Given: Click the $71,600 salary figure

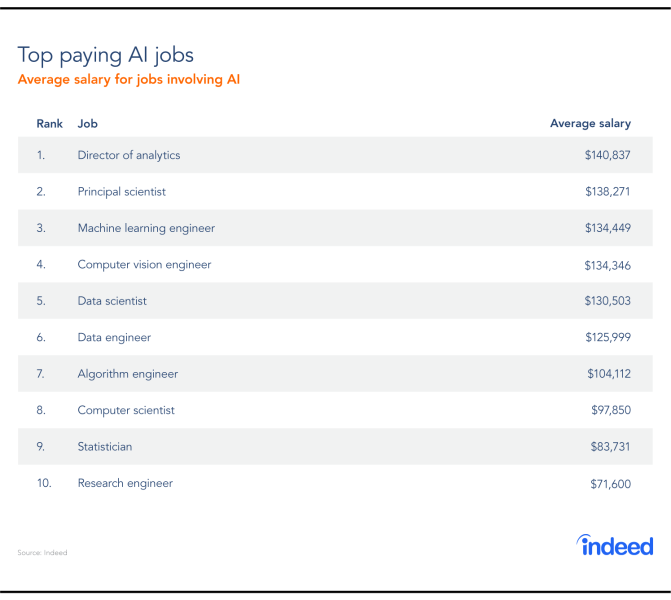Looking at the screenshot, I should tap(611, 484).
